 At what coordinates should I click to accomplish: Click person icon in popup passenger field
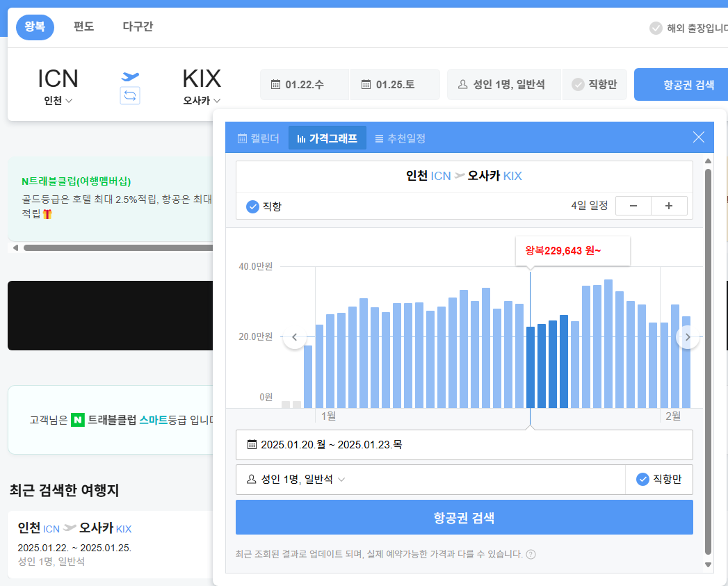tap(251, 479)
